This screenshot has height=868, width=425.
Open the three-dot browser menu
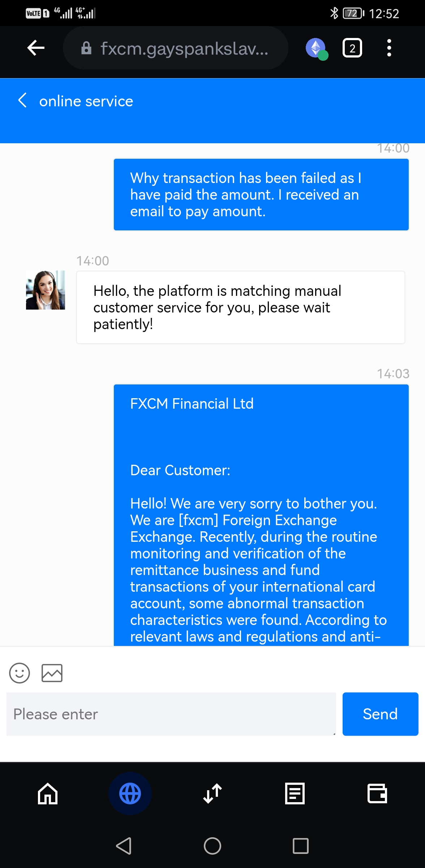389,48
